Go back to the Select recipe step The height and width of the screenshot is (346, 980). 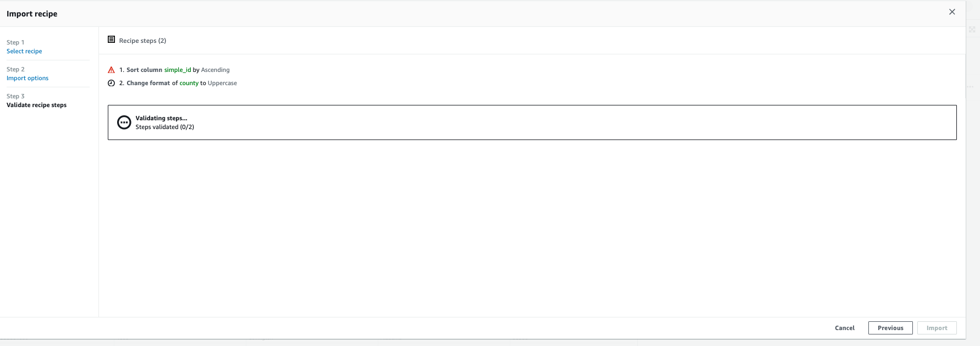click(24, 51)
